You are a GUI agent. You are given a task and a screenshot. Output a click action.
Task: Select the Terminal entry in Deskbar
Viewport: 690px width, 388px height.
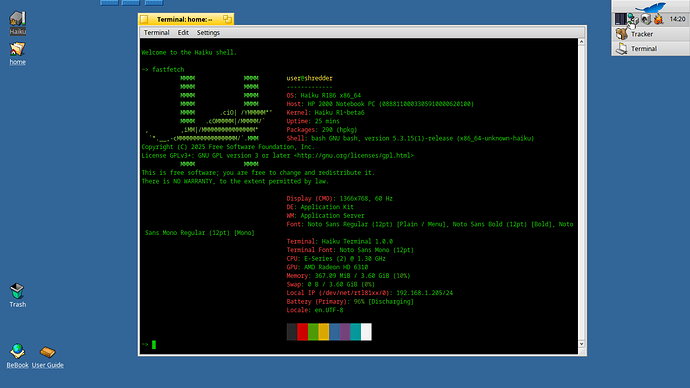[650, 48]
